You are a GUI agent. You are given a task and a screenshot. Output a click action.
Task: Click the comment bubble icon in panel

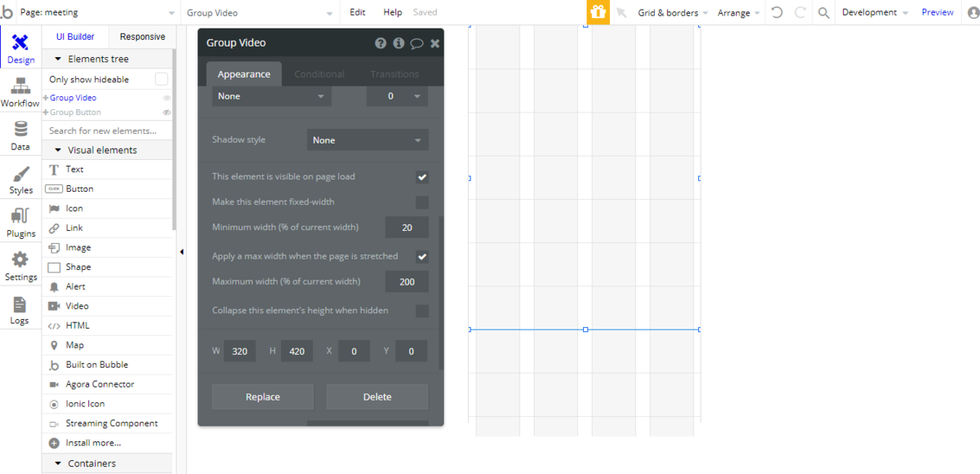coord(416,43)
